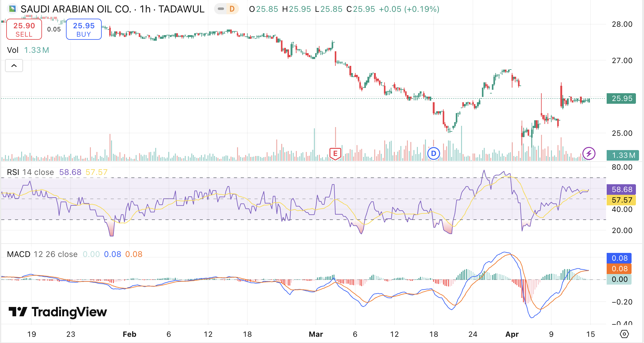The height and width of the screenshot is (343, 644).
Task: Click the 0.00 histogram axis label
Action: pyautogui.click(x=619, y=279)
